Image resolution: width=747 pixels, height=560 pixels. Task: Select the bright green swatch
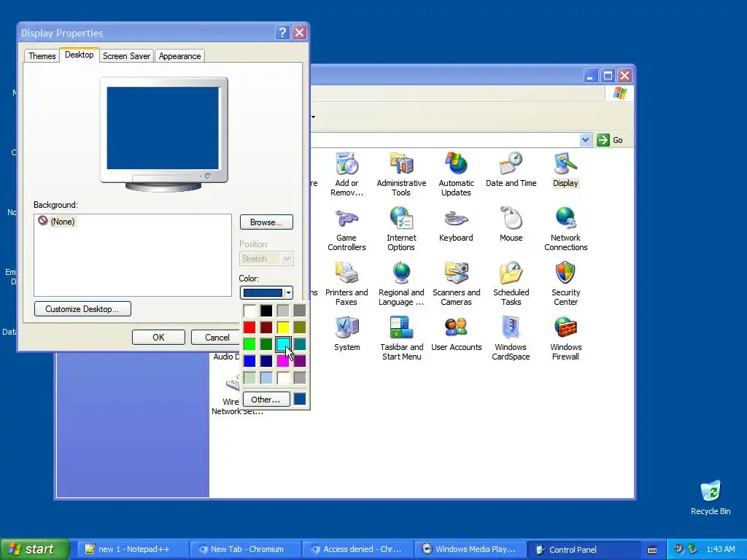point(249,344)
